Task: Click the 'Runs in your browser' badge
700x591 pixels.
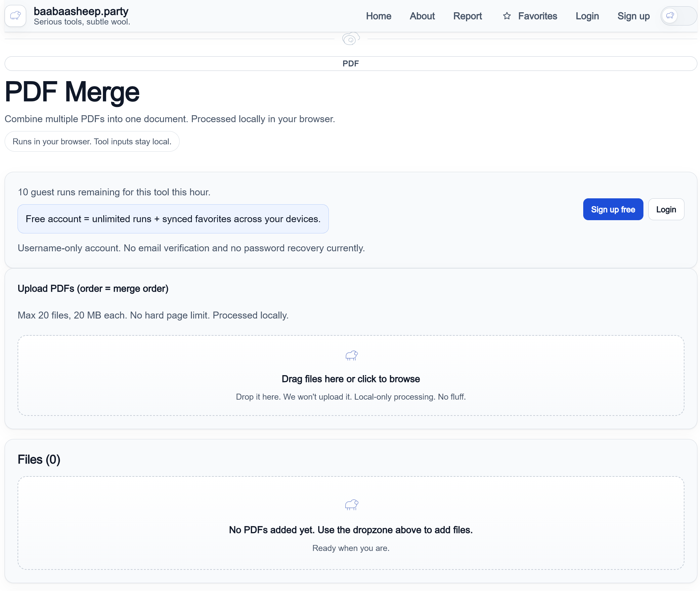Action: [x=92, y=141]
